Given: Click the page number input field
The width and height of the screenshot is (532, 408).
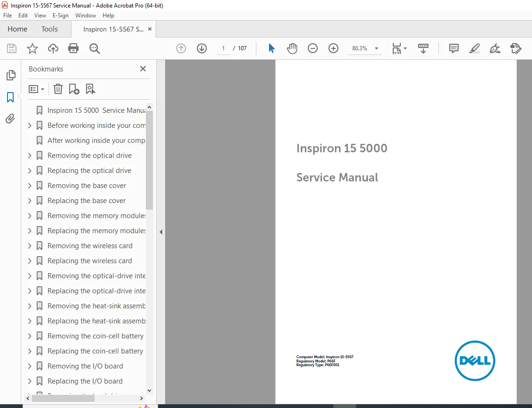Looking at the screenshot, I should click(223, 48).
